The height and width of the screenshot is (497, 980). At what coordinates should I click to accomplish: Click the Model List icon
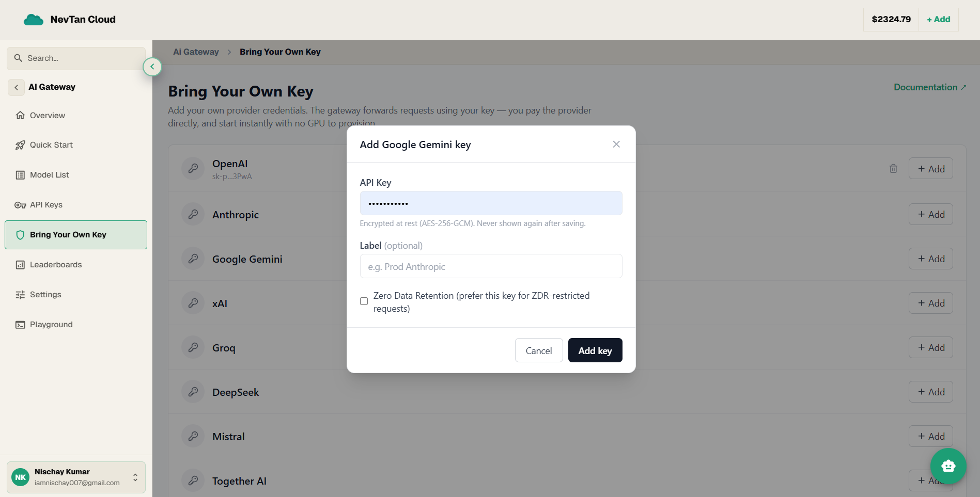[20, 175]
